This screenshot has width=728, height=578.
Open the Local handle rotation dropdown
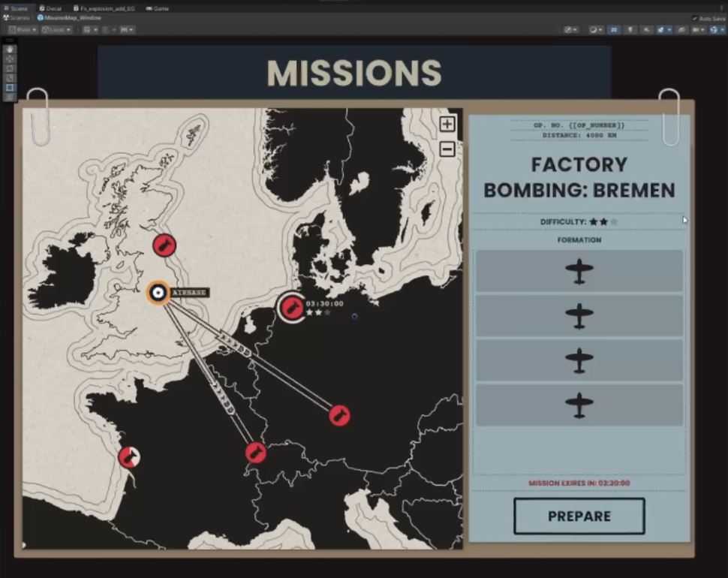pos(57,30)
